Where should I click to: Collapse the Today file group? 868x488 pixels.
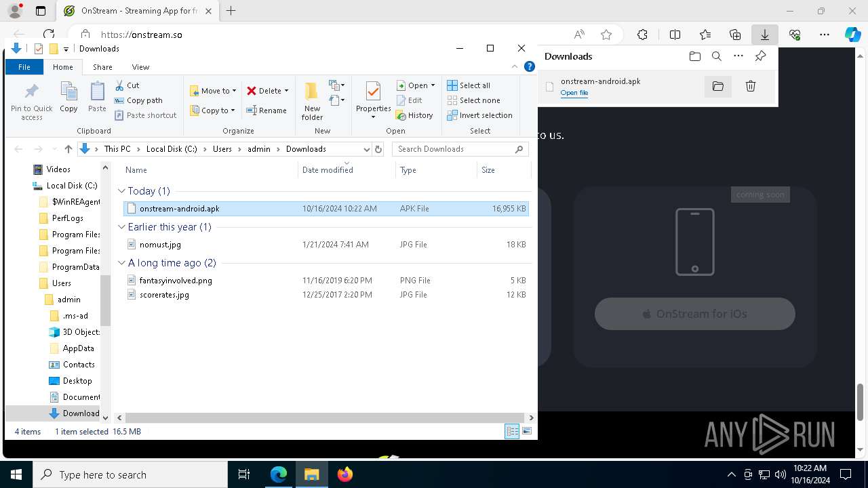(x=122, y=191)
